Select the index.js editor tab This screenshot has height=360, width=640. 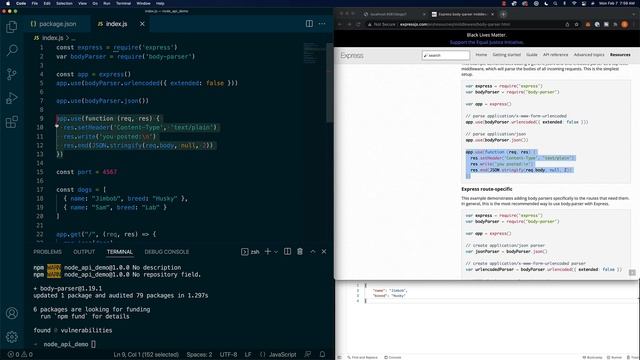116,24
